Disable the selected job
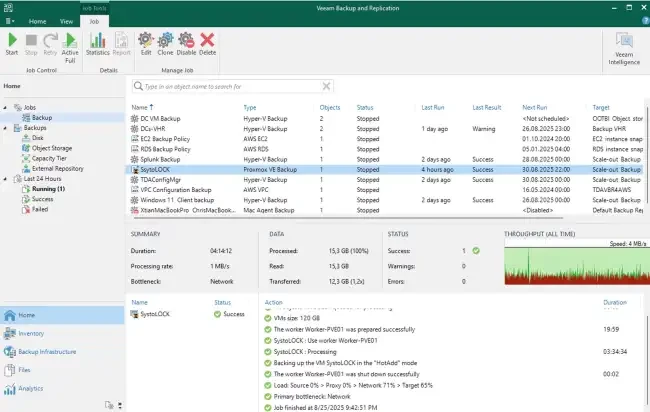Image resolution: width=650 pixels, height=412 pixels. click(186, 44)
